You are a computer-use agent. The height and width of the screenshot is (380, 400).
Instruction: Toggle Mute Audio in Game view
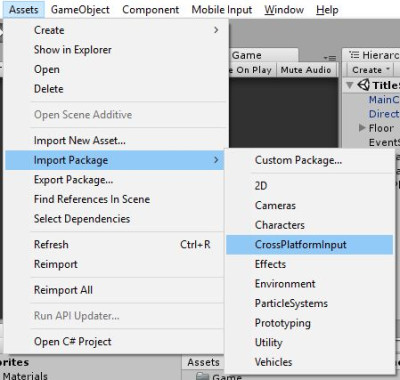point(306,70)
